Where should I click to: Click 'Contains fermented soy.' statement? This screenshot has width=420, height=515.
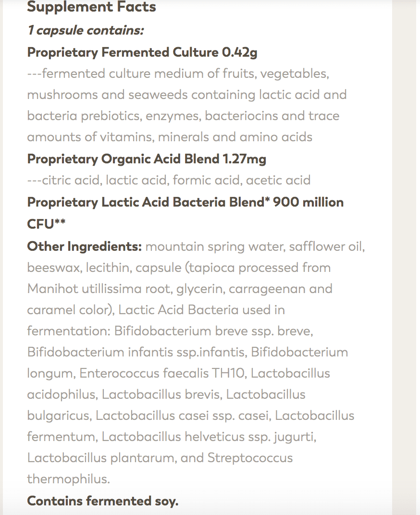102,501
